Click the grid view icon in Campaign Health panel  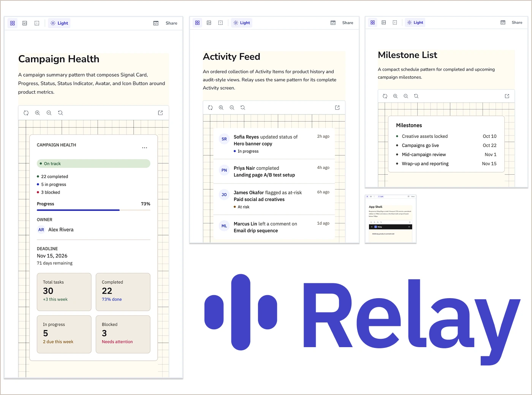pyautogui.click(x=13, y=23)
